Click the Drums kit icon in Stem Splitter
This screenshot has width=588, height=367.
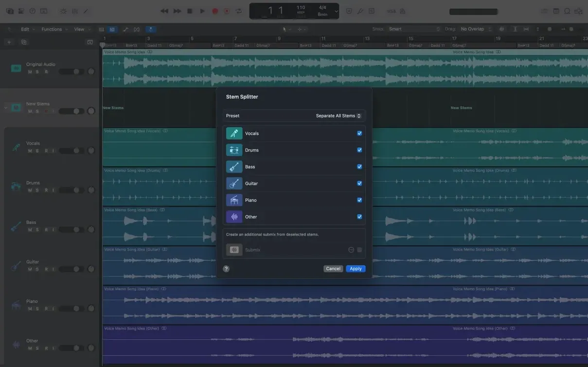click(234, 150)
